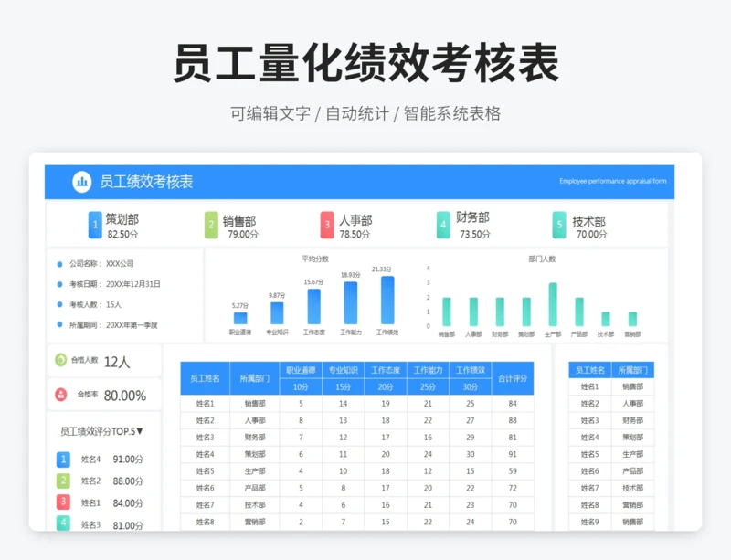Screen dimensions: 731x560
Task: Click the green rank 2 badge beside 销售部
Action: pyautogui.click(x=211, y=225)
